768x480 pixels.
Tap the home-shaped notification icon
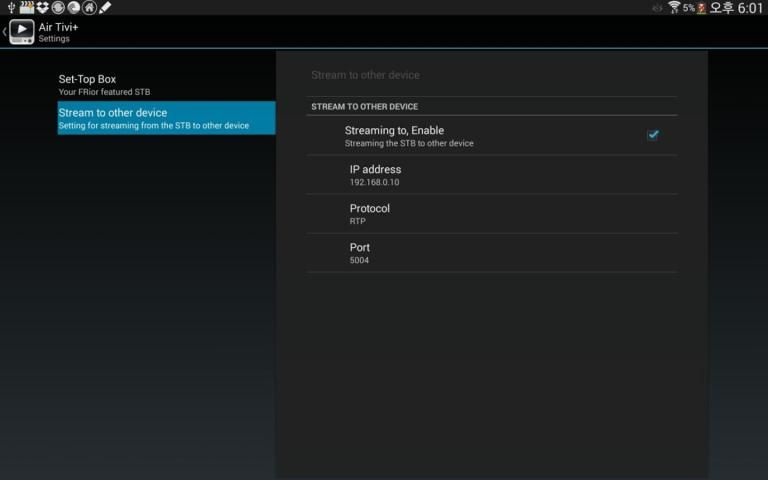89,8
